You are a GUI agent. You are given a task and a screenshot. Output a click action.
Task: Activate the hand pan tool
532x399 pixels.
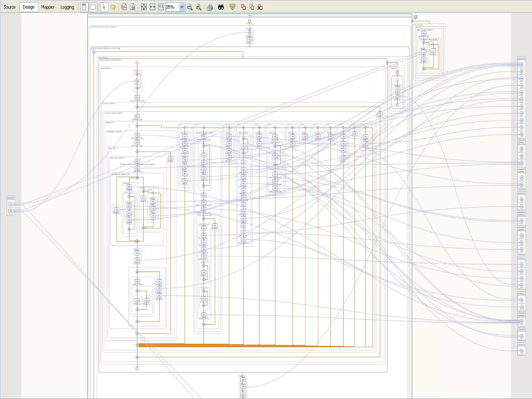113,7
